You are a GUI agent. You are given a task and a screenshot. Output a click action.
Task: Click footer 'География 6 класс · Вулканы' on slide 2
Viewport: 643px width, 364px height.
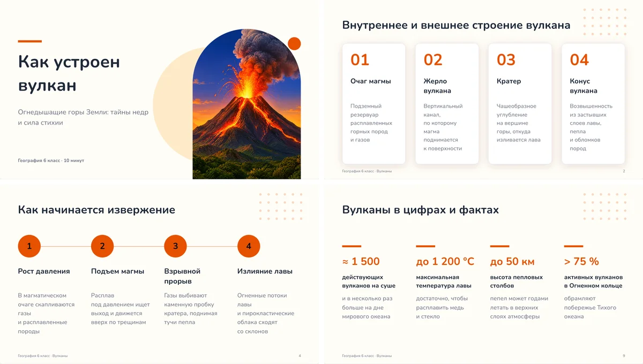[367, 171]
